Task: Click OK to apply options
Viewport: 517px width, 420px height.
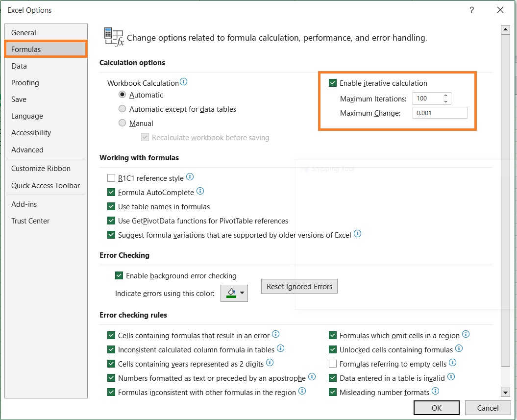Action: tap(437, 408)
